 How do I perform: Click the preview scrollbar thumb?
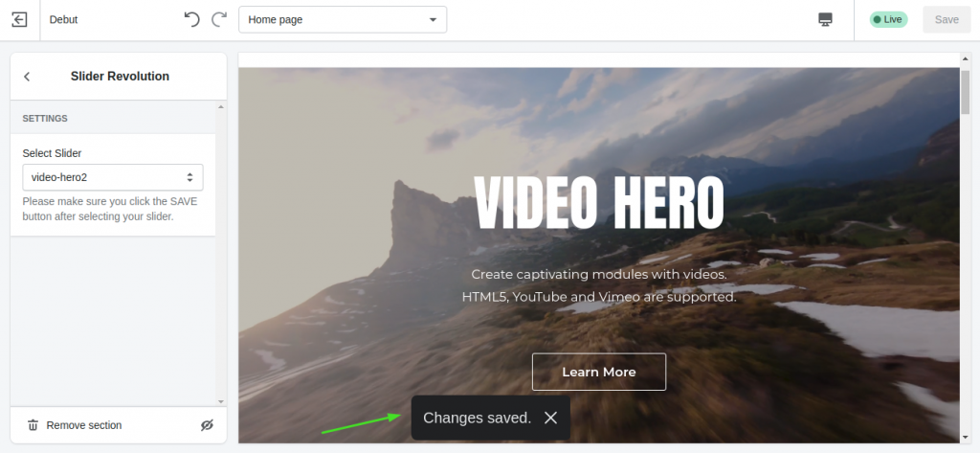point(965,91)
